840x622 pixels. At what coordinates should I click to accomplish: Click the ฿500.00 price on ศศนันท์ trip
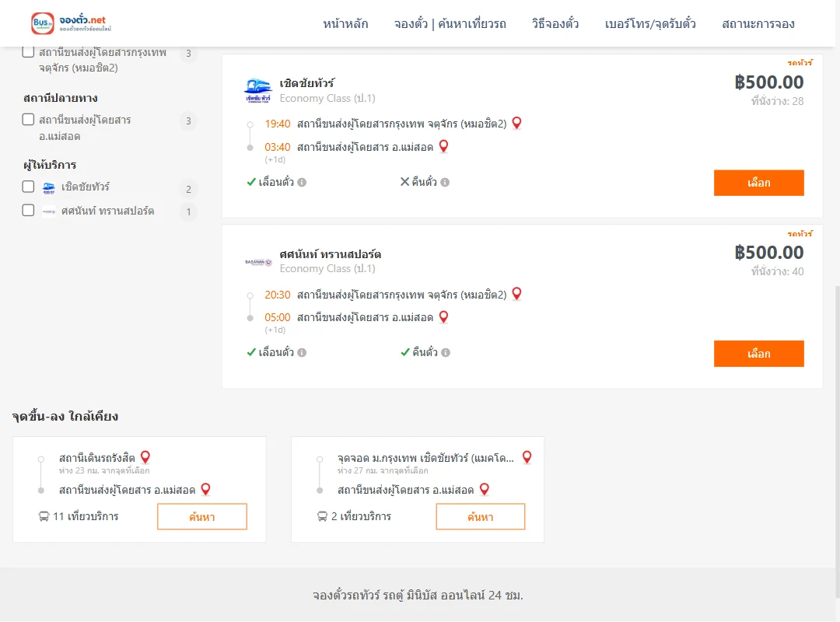click(769, 253)
